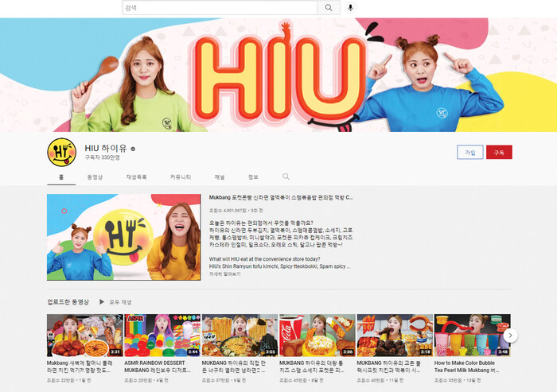The width and height of the screenshot is (557, 392).
Task: Open title Mukbang 새벽에 할머니 몰래
Action: (x=80, y=367)
